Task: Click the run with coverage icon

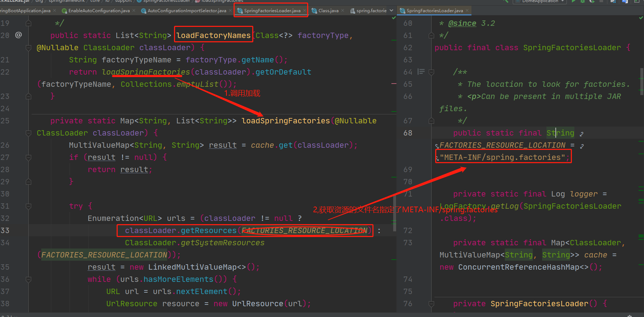Action: pyautogui.click(x=592, y=1)
